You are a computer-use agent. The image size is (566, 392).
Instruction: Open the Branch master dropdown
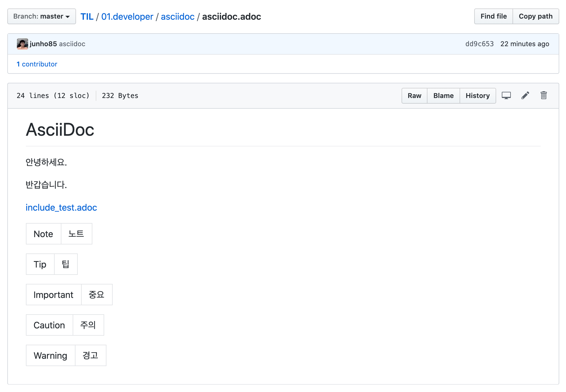click(x=41, y=16)
